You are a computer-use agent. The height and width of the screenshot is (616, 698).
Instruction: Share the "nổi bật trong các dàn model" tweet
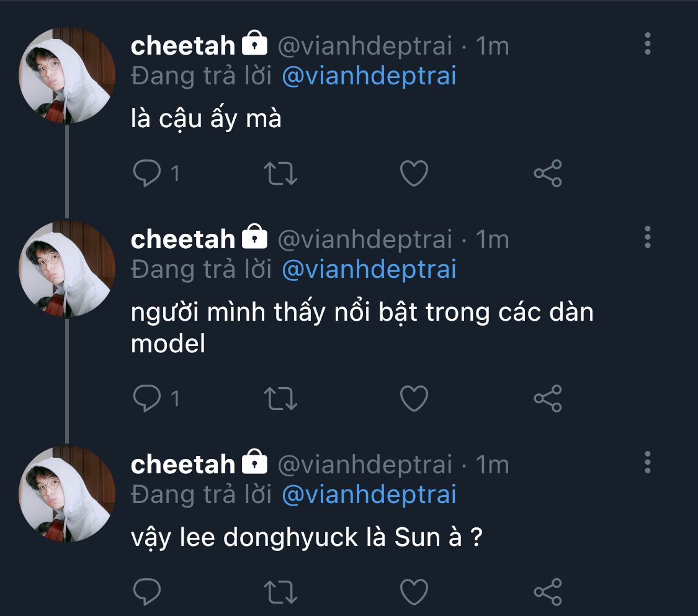tap(548, 398)
